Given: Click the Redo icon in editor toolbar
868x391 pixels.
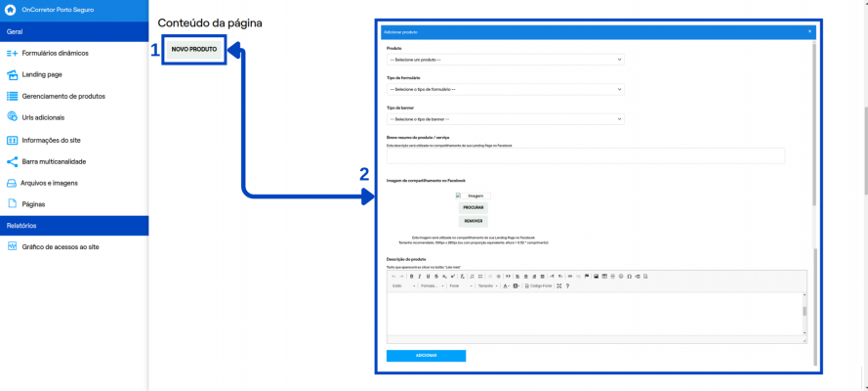Looking at the screenshot, I should (x=402, y=277).
